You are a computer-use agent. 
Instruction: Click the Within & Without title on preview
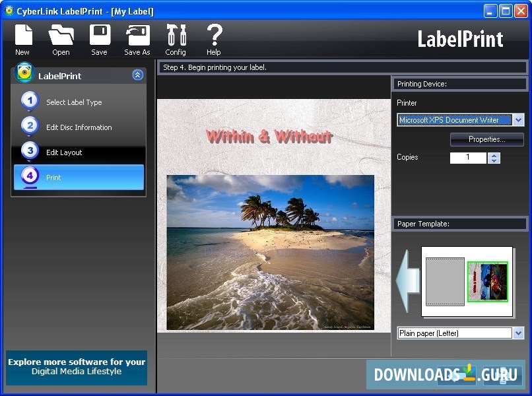click(x=269, y=137)
